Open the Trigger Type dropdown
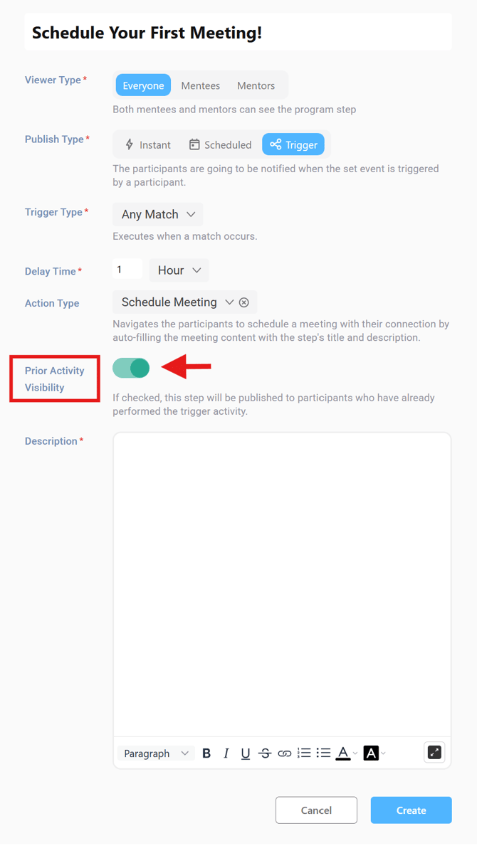Image resolution: width=477 pixels, height=868 pixels. coord(157,214)
